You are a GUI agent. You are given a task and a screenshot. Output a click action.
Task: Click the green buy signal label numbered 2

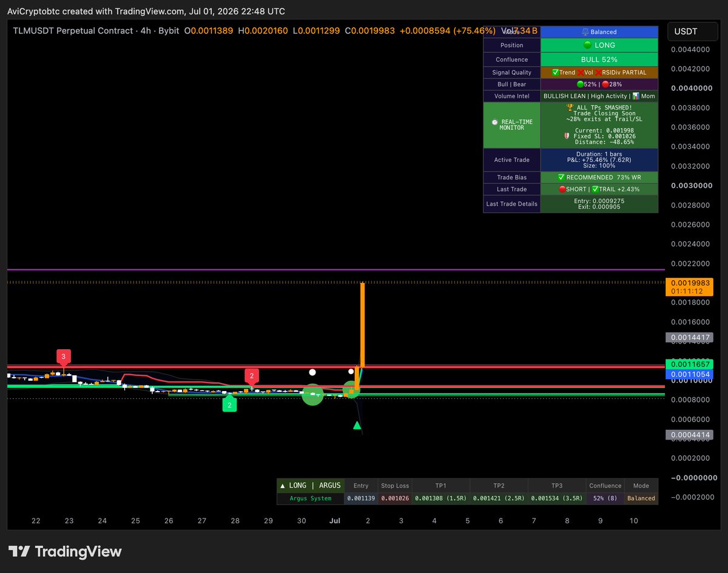229,404
